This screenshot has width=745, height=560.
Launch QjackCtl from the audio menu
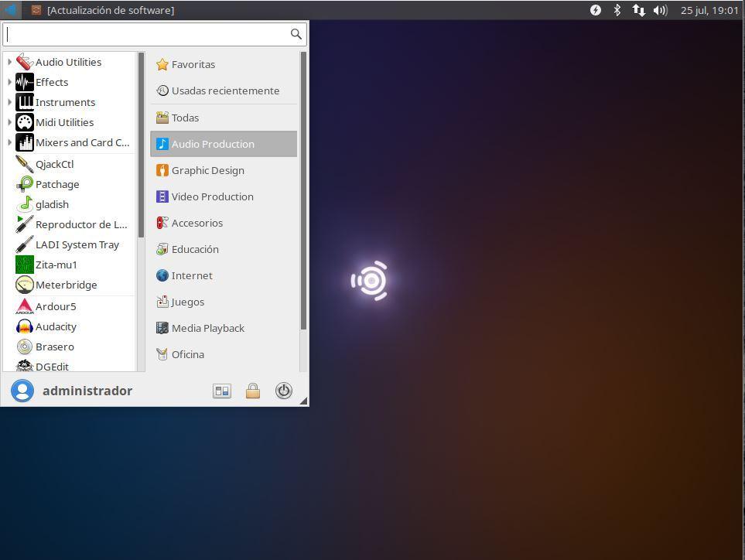[54, 164]
